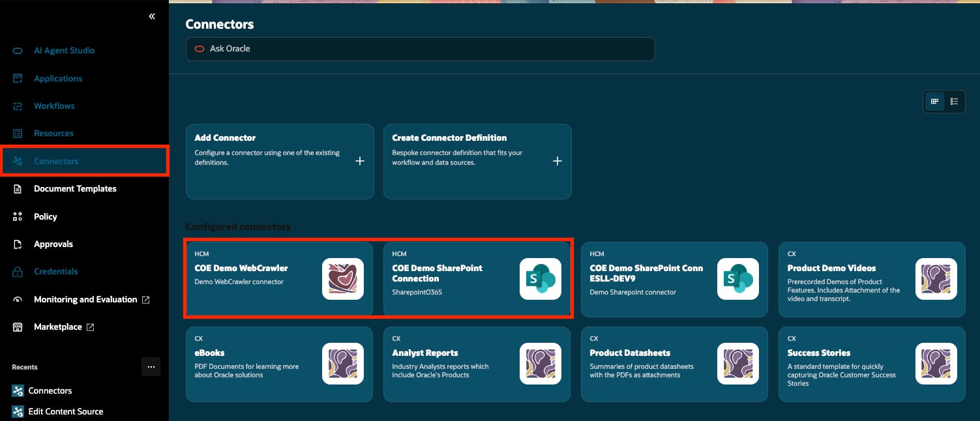This screenshot has height=421, width=980.
Task: Open the eBooks connector title
Action: point(209,353)
